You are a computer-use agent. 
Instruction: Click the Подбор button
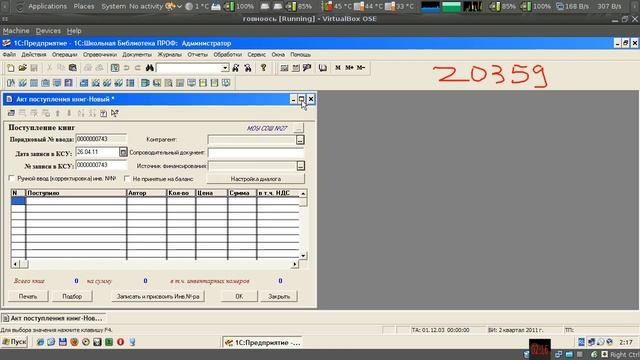72,296
